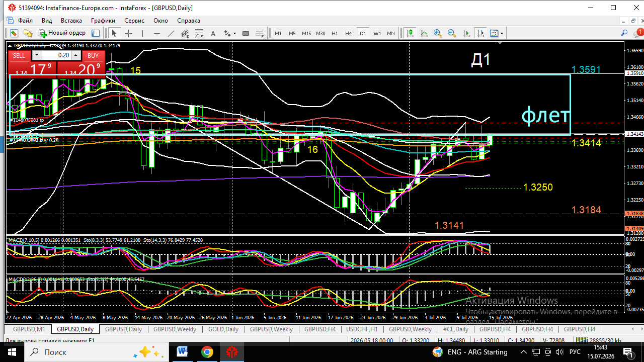The image size is (644, 362).
Task: Toggle chart auto scroll
Action: [x=466, y=33]
